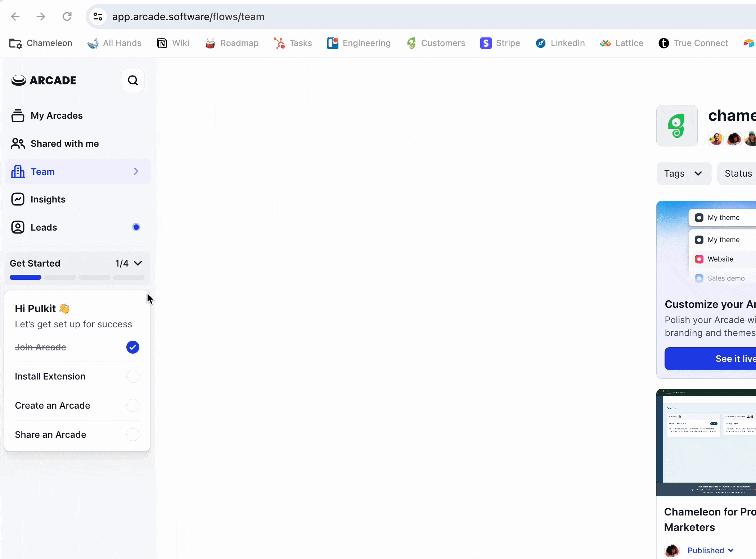Screen dimensions: 756x559
Task: Reload the page with refresh icon
Action: pyautogui.click(x=67, y=17)
